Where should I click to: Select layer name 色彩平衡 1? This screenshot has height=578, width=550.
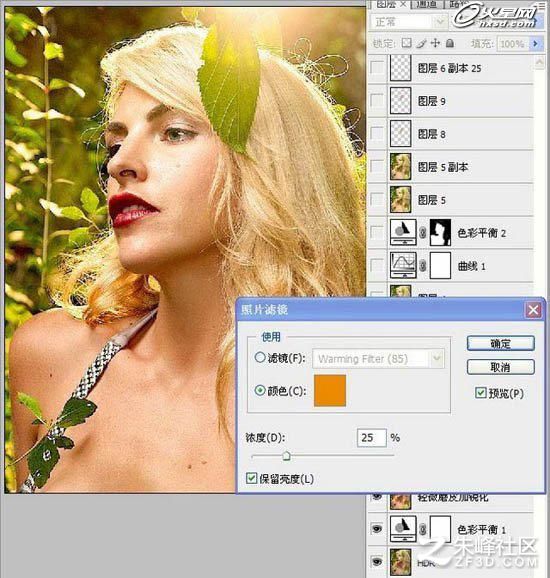(x=481, y=529)
